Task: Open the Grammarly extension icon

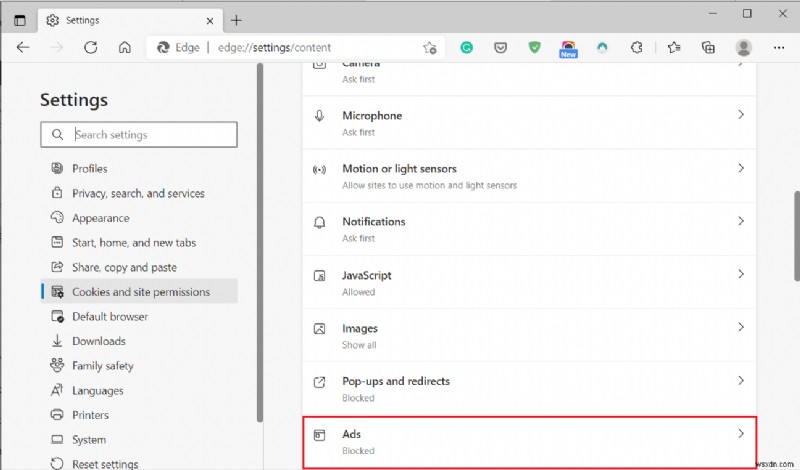Action: coord(466,47)
